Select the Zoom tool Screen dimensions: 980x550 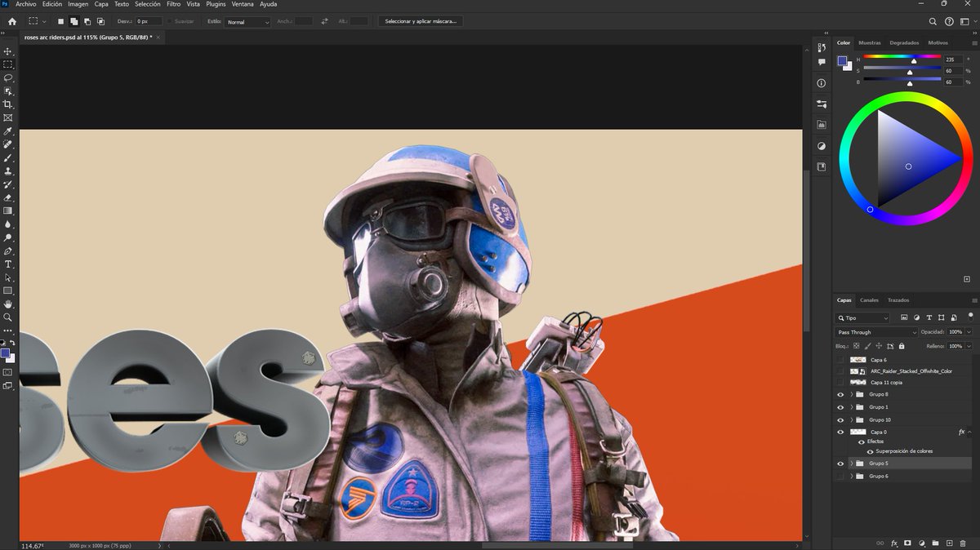coord(8,317)
